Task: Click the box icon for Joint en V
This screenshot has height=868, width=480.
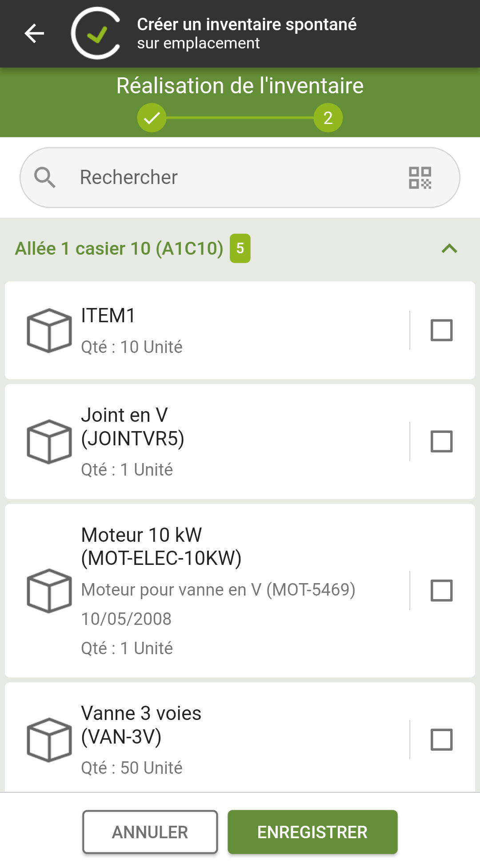Action: point(49,441)
